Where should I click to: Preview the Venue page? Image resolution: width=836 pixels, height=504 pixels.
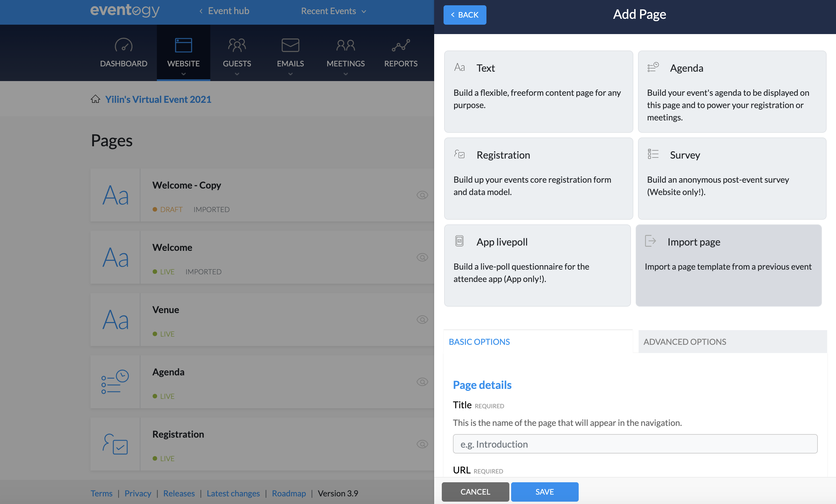click(422, 319)
